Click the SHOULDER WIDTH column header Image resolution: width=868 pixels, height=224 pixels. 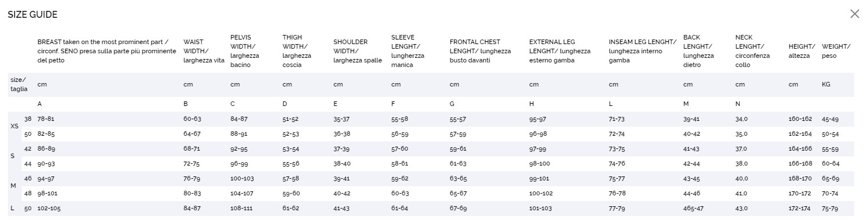(358, 51)
